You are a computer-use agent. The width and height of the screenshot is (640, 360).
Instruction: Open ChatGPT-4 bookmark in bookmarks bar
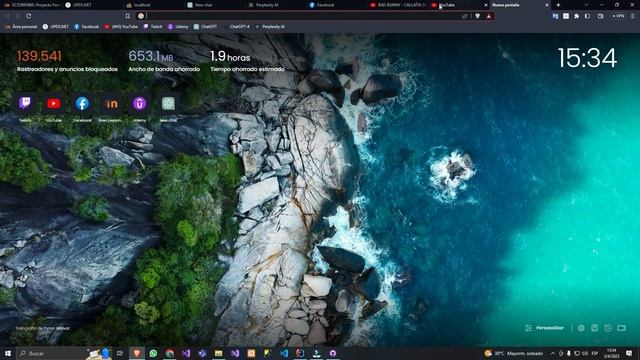tap(237, 27)
